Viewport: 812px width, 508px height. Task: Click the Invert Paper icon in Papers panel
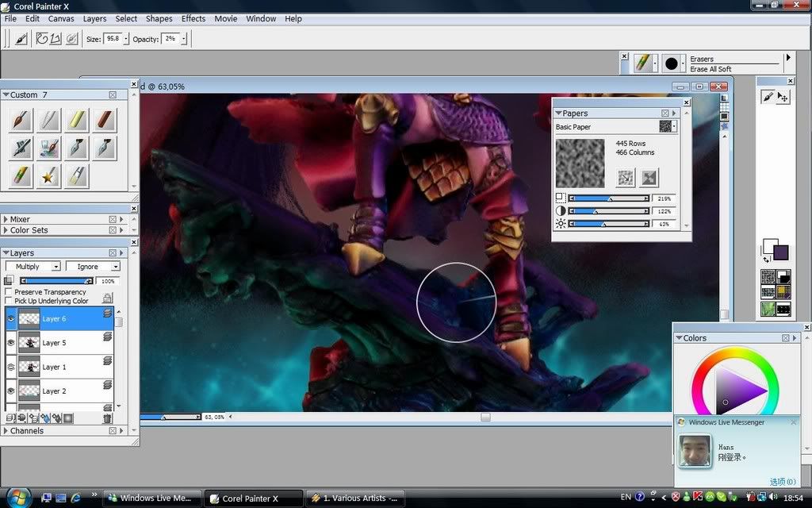pyautogui.click(x=649, y=178)
